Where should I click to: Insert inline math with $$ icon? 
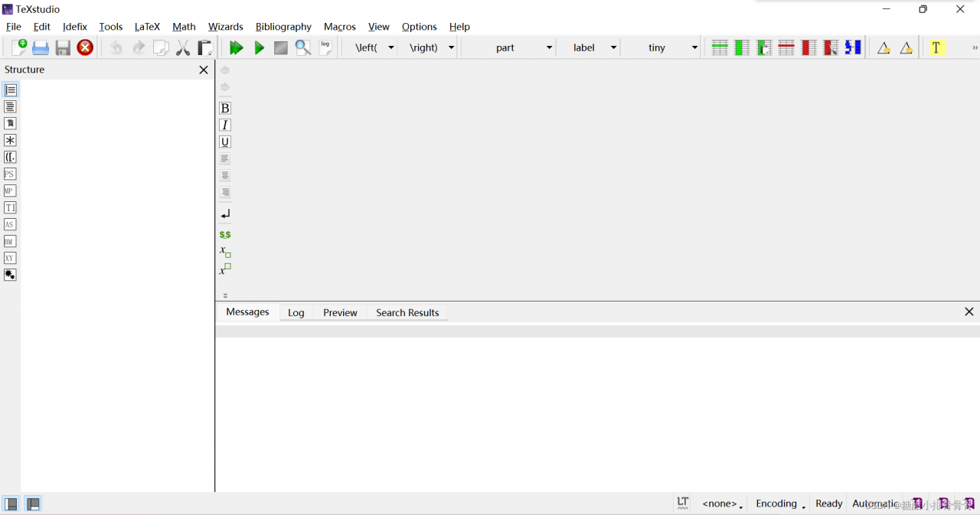tap(225, 235)
